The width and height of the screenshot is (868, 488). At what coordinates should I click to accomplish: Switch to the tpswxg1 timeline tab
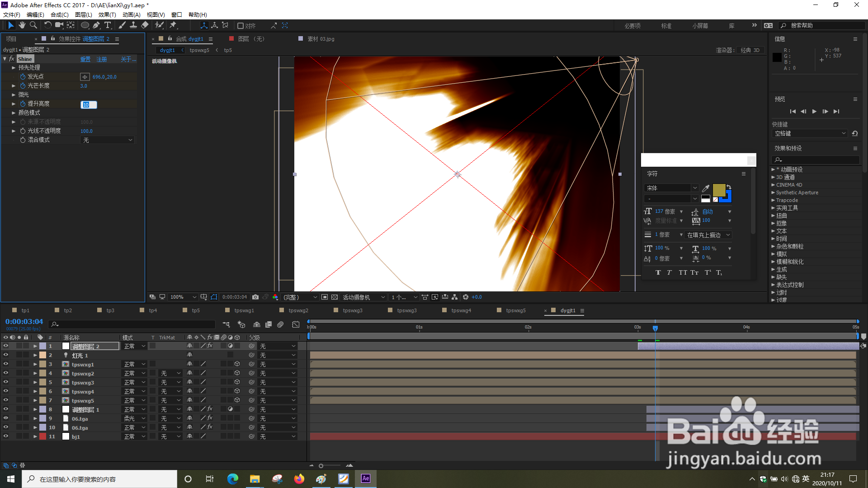click(x=244, y=310)
